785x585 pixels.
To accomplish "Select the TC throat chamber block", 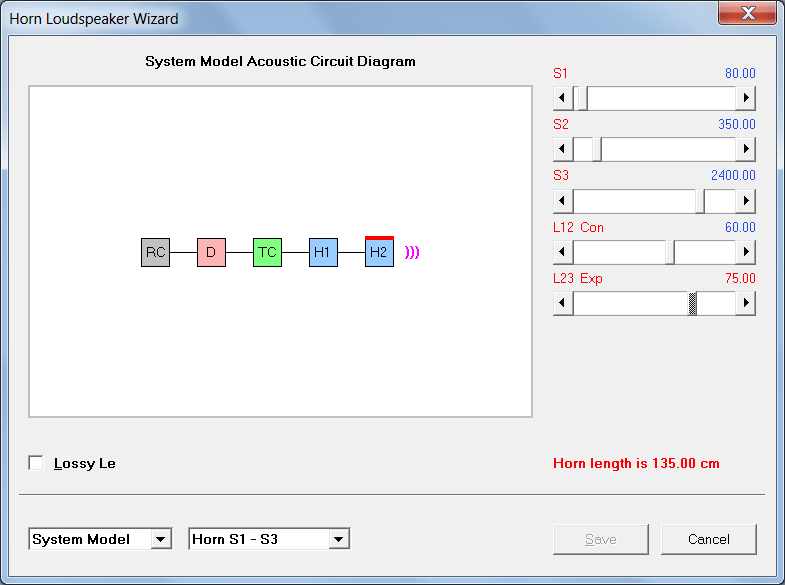I will pyautogui.click(x=267, y=252).
